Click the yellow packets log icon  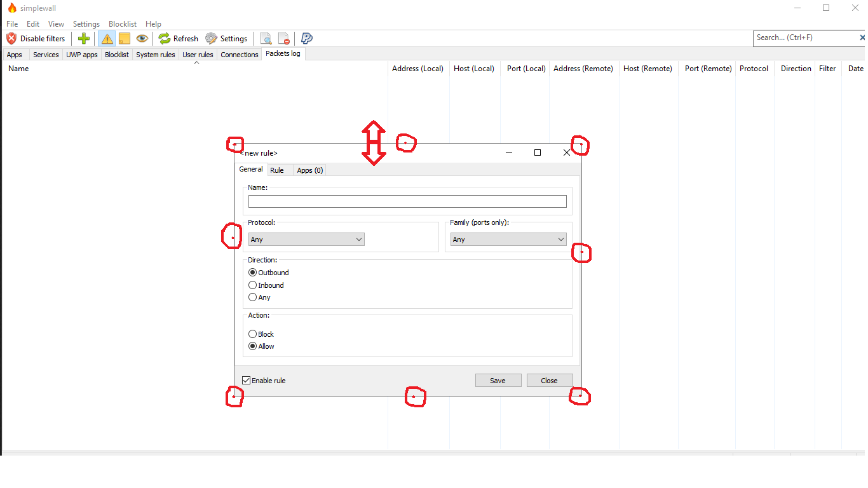click(x=125, y=38)
